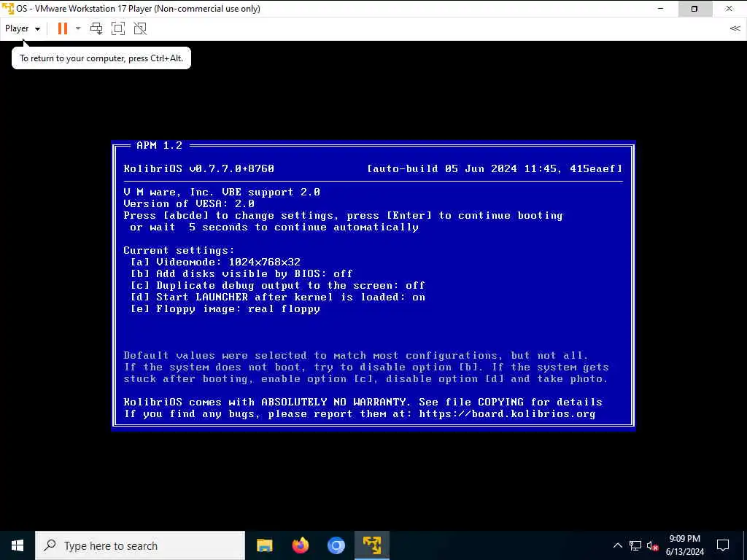Click the auto-build date text
The height and width of the screenshot is (560, 747).
pyautogui.click(x=495, y=168)
